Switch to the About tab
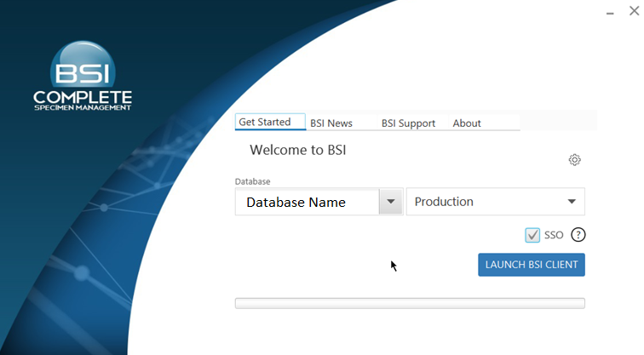 point(467,123)
